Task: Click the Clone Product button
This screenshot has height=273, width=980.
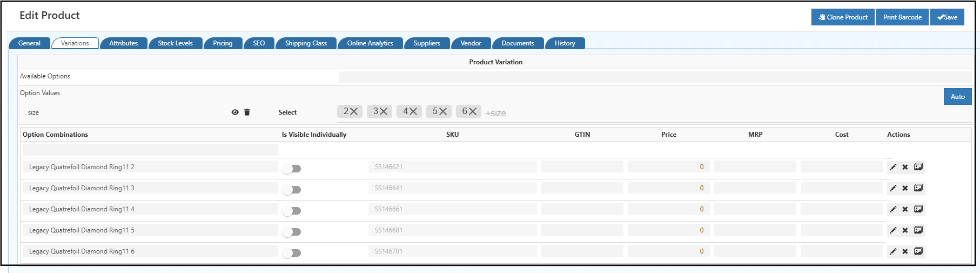Action: tap(843, 17)
